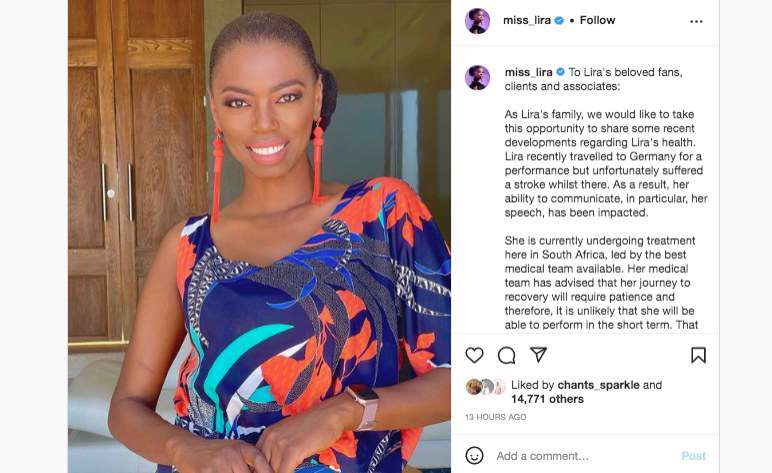Image resolution: width=772 pixels, height=473 pixels.
Task: Open the three-dot more options menu
Action: (x=696, y=21)
